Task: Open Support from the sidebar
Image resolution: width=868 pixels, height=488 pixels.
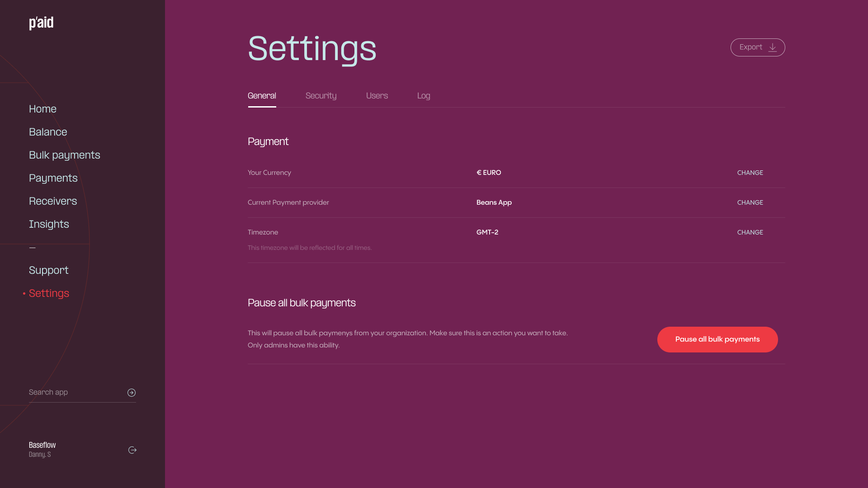Action: [49, 270]
